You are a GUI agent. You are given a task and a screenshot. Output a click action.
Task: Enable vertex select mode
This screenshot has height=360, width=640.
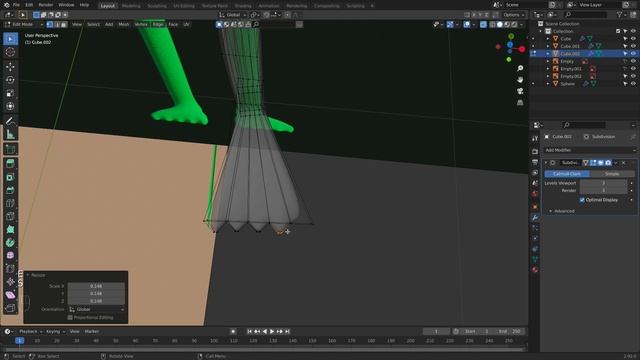50,24
